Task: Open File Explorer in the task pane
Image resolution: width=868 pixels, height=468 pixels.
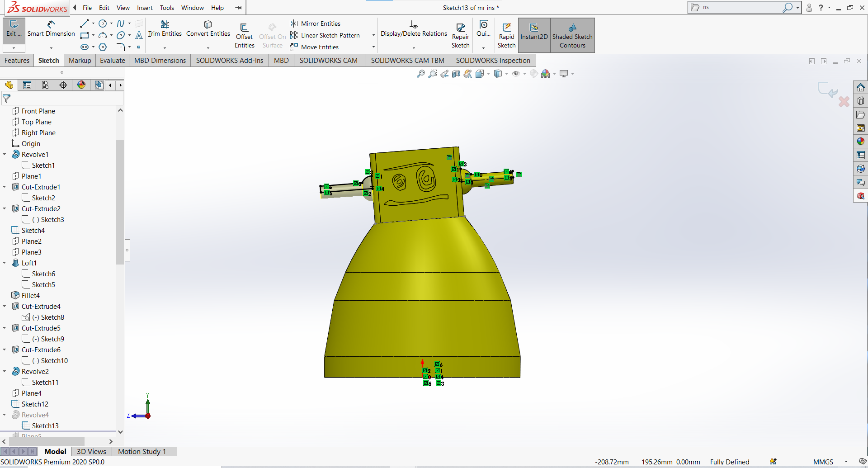Action: (861, 114)
